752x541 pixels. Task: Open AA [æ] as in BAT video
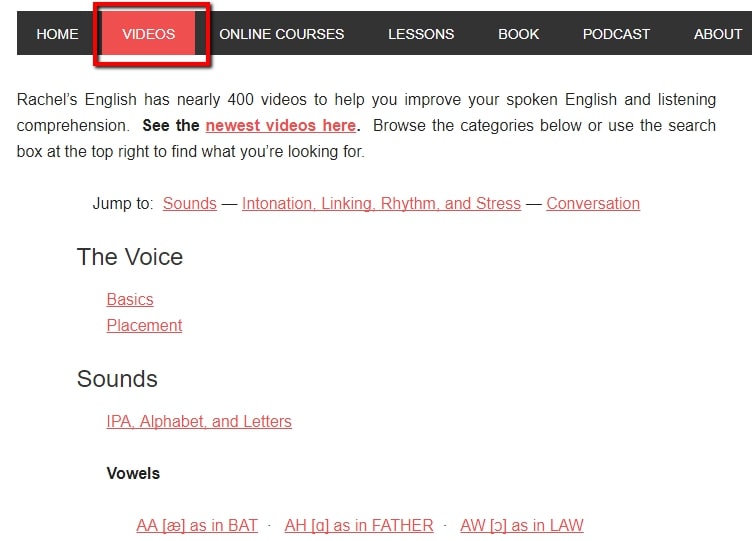point(197,525)
